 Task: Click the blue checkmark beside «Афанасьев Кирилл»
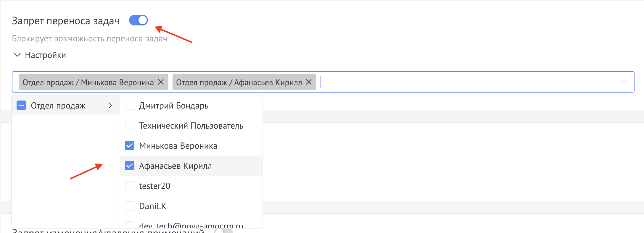point(129,166)
